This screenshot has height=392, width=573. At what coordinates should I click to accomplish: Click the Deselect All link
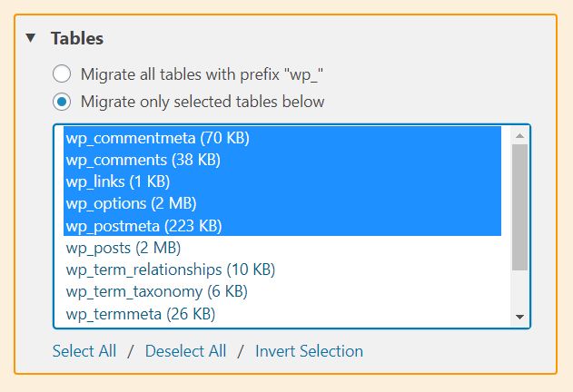pos(185,351)
